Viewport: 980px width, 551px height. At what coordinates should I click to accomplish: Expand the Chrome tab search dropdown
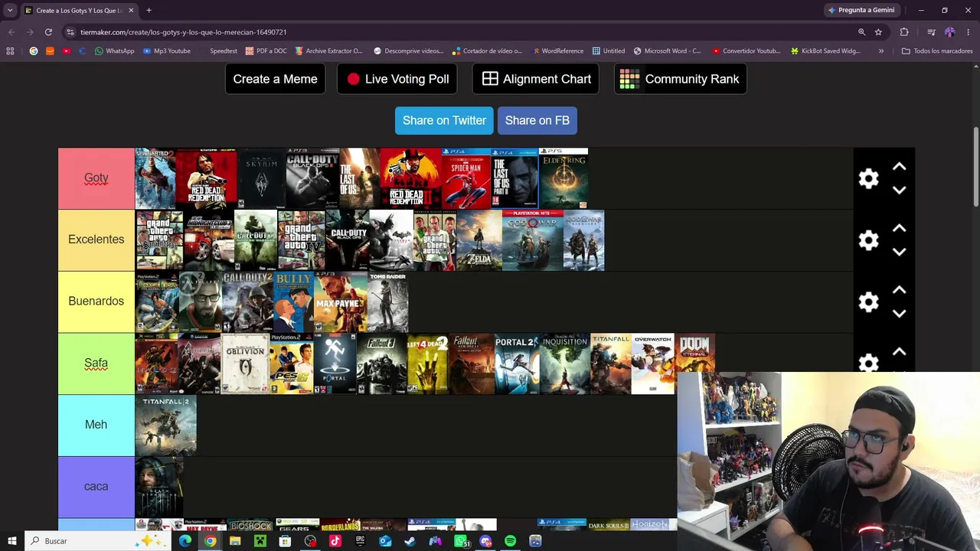pos(10,11)
